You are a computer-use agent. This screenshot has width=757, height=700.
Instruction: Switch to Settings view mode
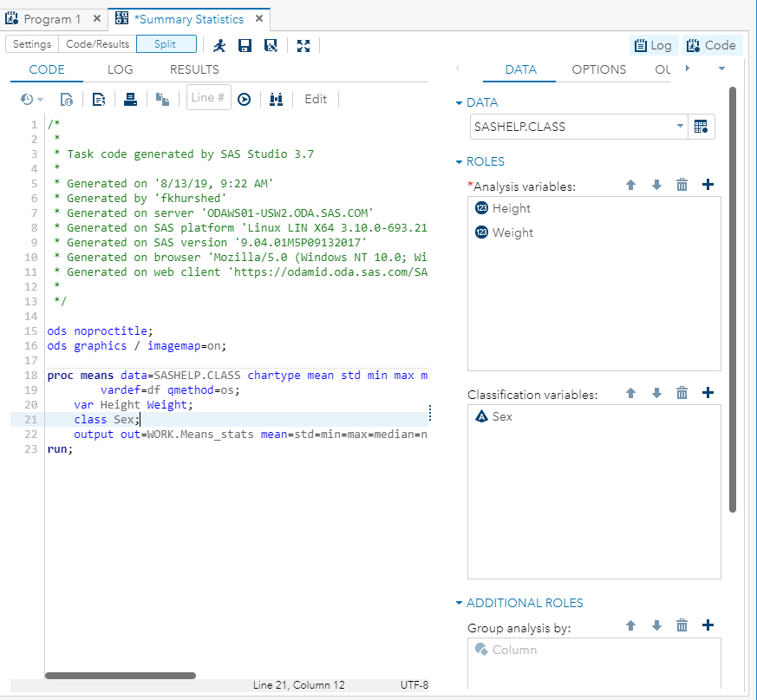coord(32,44)
